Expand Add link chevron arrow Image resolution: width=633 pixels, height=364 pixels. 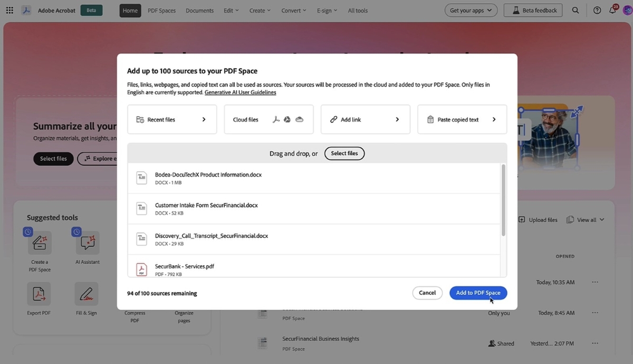pos(397,120)
